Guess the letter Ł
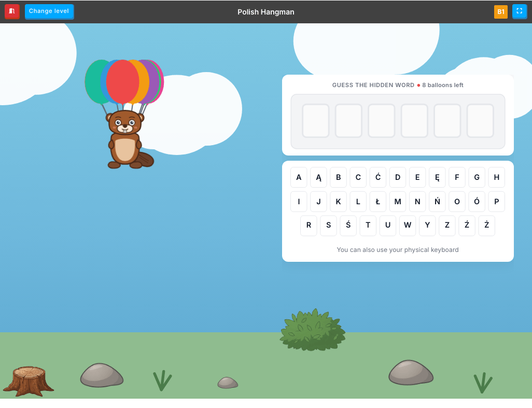 click(378, 202)
